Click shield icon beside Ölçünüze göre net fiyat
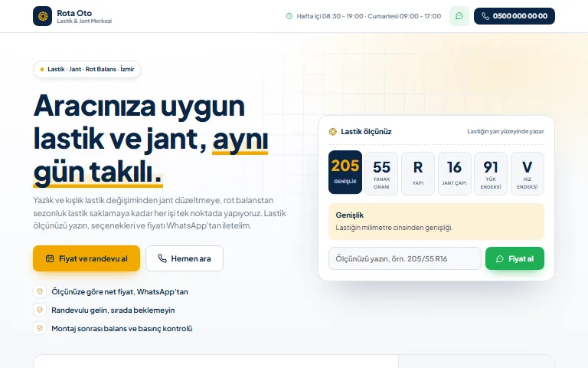 click(x=40, y=291)
